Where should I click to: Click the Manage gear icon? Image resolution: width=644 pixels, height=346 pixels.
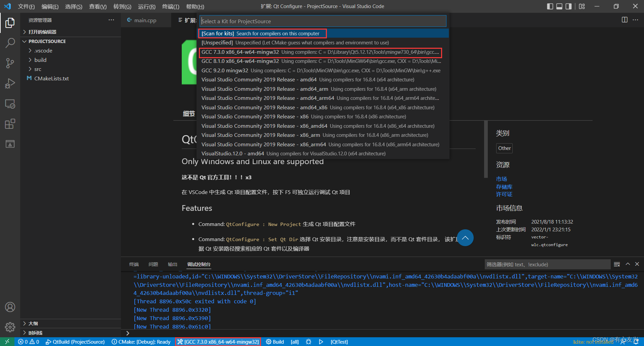click(10, 327)
